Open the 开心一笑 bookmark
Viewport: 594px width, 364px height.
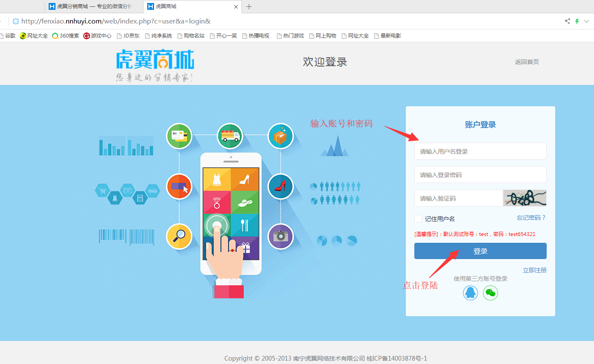(x=223, y=36)
